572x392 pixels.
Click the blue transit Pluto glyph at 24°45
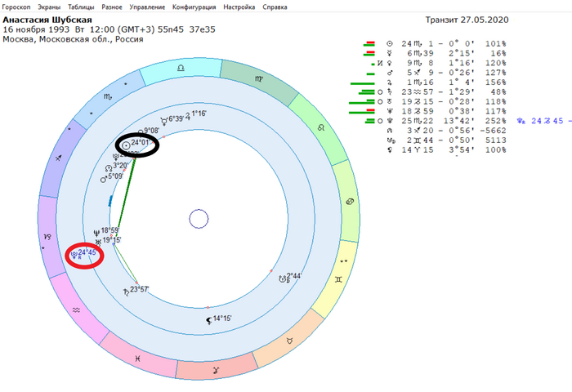(x=74, y=255)
